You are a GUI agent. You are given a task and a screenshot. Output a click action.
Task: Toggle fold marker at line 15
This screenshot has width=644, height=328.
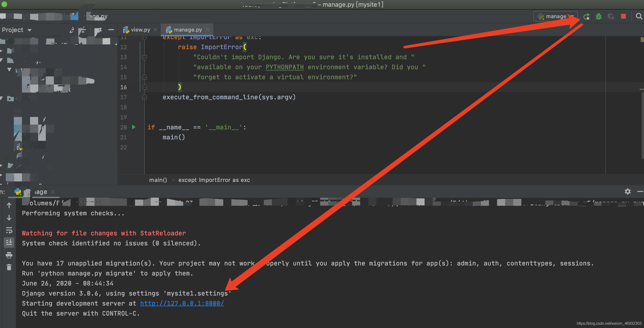(x=144, y=77)
